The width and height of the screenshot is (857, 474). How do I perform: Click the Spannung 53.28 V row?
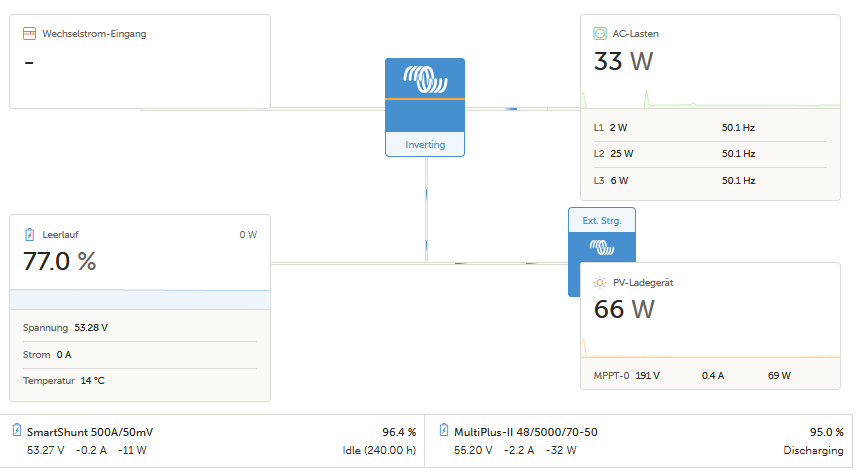click(x=140, y=327)
